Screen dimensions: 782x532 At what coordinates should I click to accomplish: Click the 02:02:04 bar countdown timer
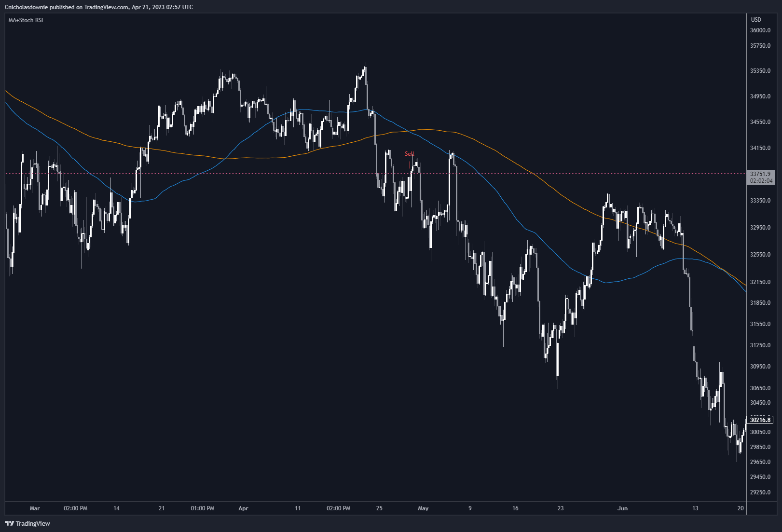click(x=761, y=181)
